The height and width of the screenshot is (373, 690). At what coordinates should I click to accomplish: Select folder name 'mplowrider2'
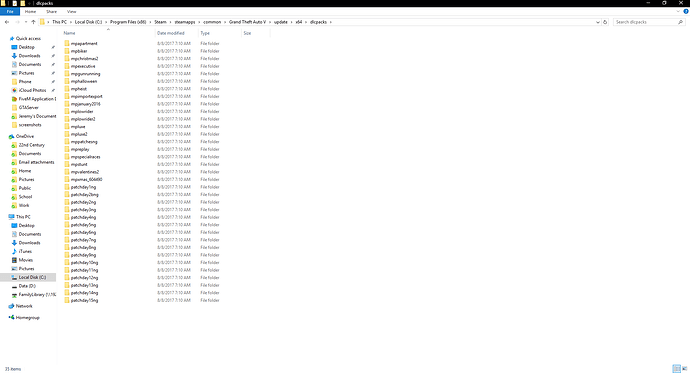pos(83,119)
